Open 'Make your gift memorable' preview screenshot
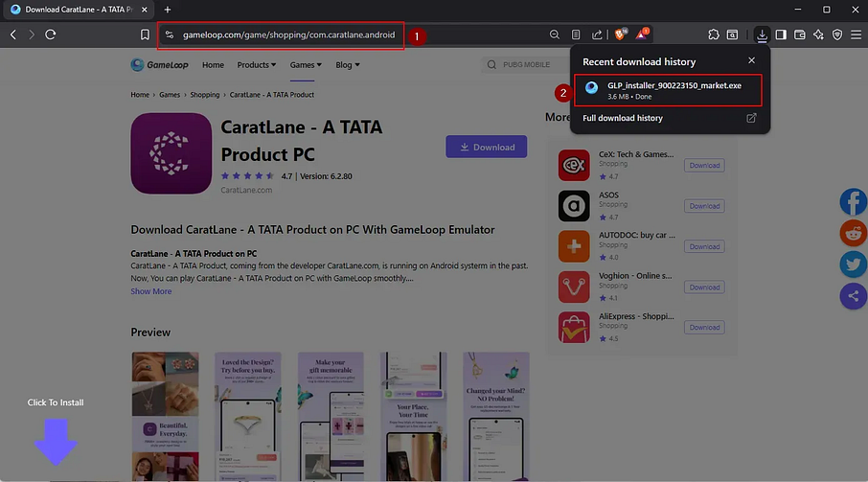868x482 pixels. (x=331, y=416)
